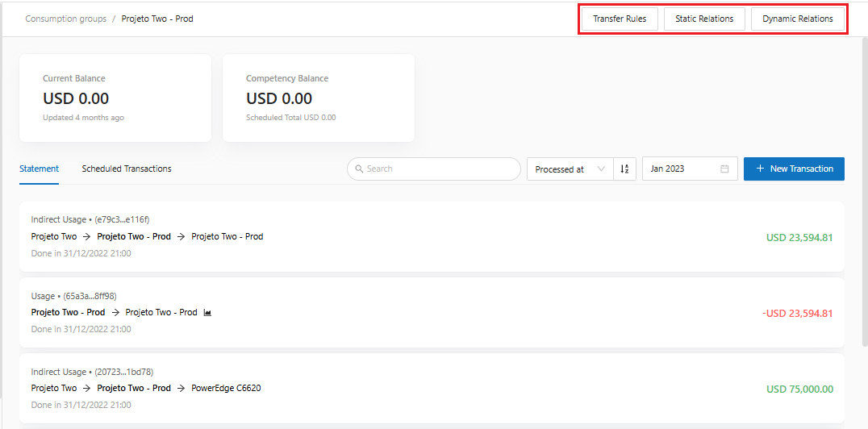Select the Competency Balance card

pyautogui.click(x=318, y=98)
